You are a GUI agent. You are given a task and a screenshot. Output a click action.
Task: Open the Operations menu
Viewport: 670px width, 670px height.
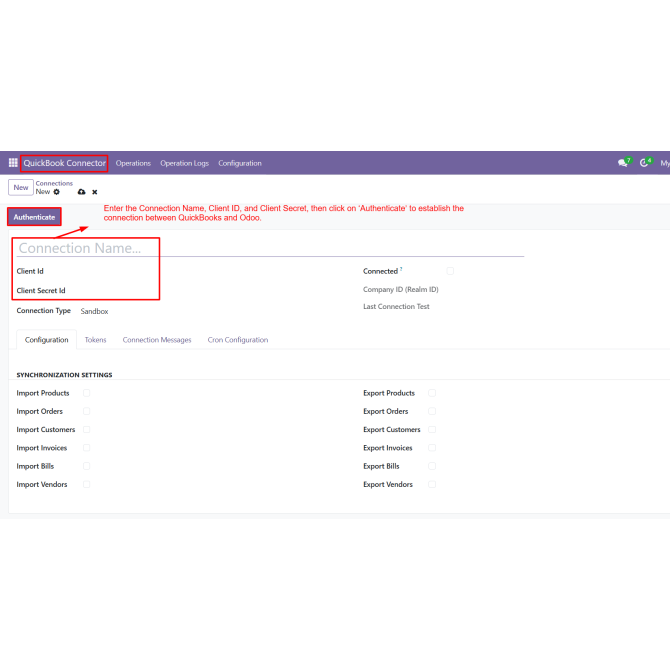pyautogui.click(x=133, y=163)
